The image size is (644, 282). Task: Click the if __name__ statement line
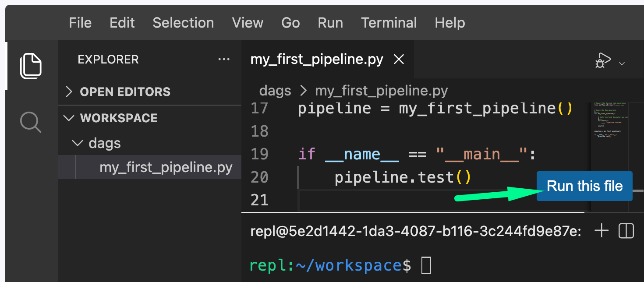[x=417, y=154]
